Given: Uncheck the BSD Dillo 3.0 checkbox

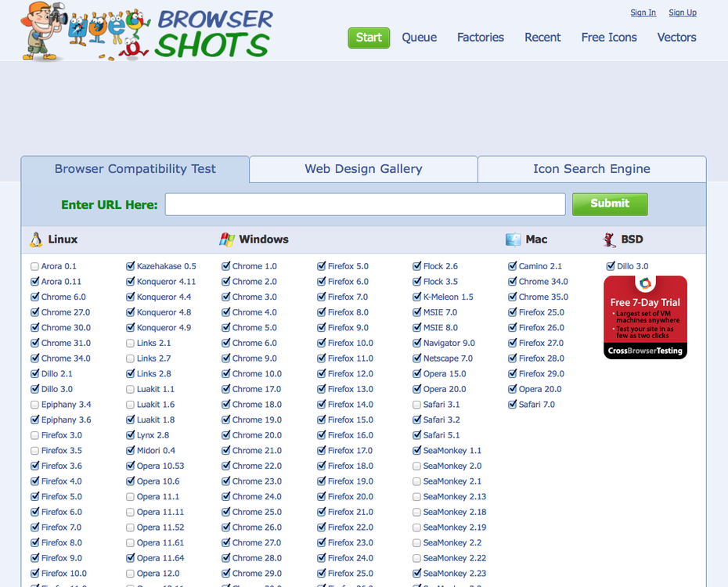Looking at the screenshot, I should point(611,266).
